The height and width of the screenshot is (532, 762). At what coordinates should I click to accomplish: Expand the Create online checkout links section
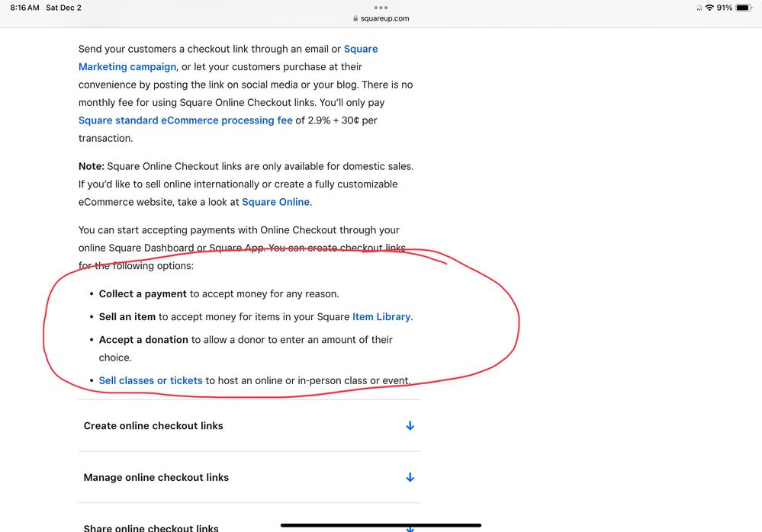[x=153, y=426]
